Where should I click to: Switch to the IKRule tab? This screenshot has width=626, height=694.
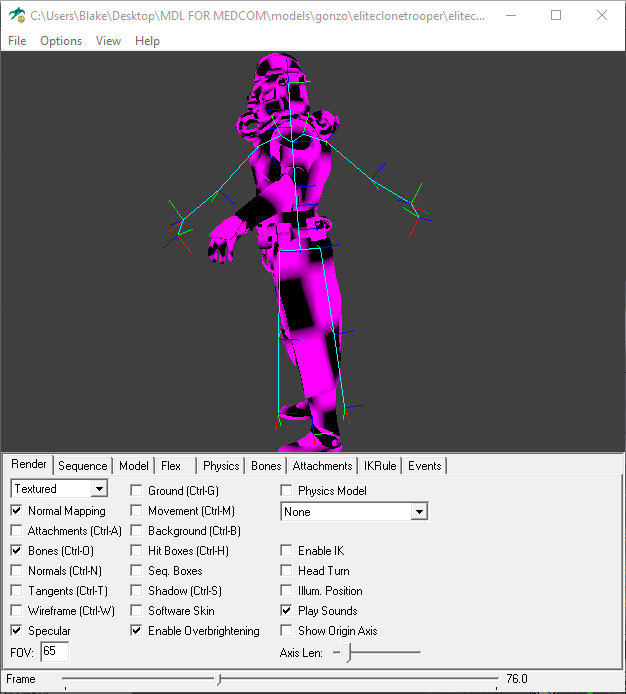[x=380, y=466]
